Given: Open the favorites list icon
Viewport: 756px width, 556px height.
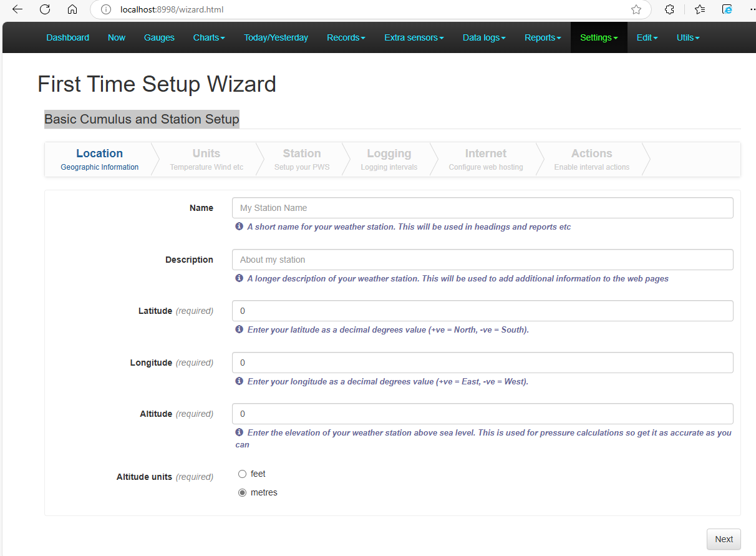Looking at the screenshot, I should (700, 9).
